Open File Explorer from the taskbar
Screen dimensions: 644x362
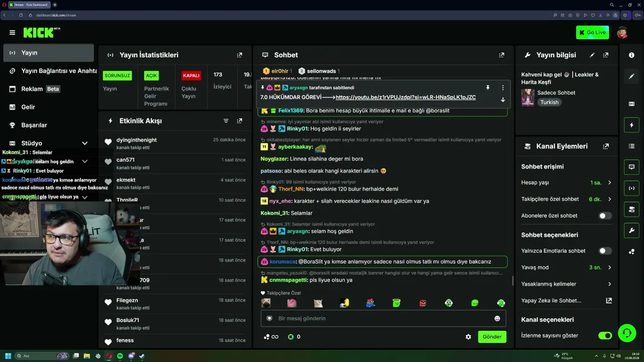click(87, 356)
